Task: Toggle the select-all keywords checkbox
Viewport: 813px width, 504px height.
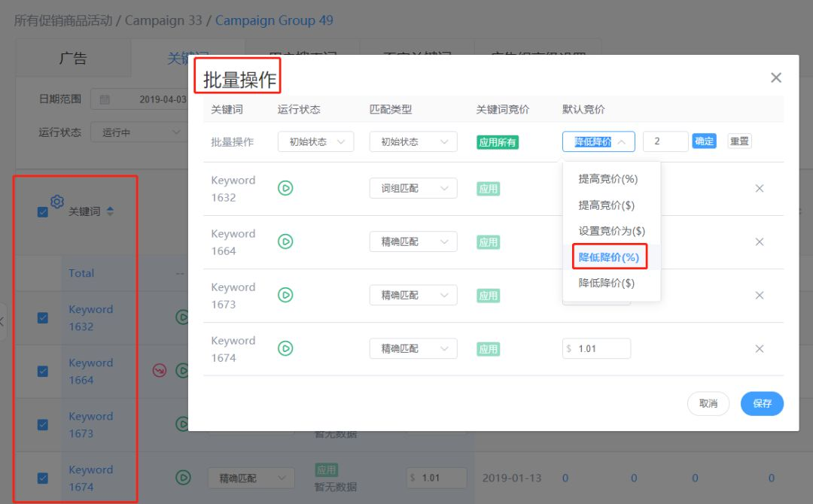Action: pyautogui.click(x=43, y=212)
